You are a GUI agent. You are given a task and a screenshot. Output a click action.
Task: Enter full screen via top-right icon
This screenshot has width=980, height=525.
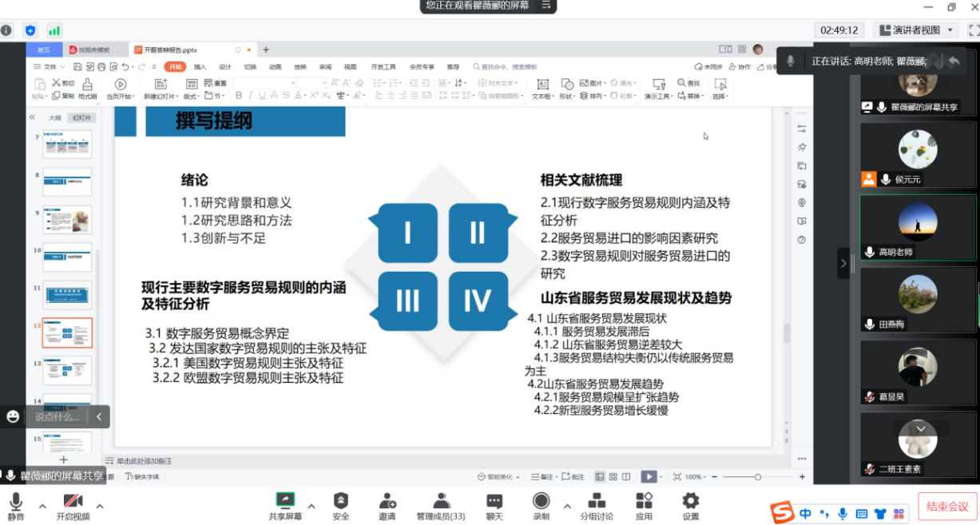click(973, 30)
